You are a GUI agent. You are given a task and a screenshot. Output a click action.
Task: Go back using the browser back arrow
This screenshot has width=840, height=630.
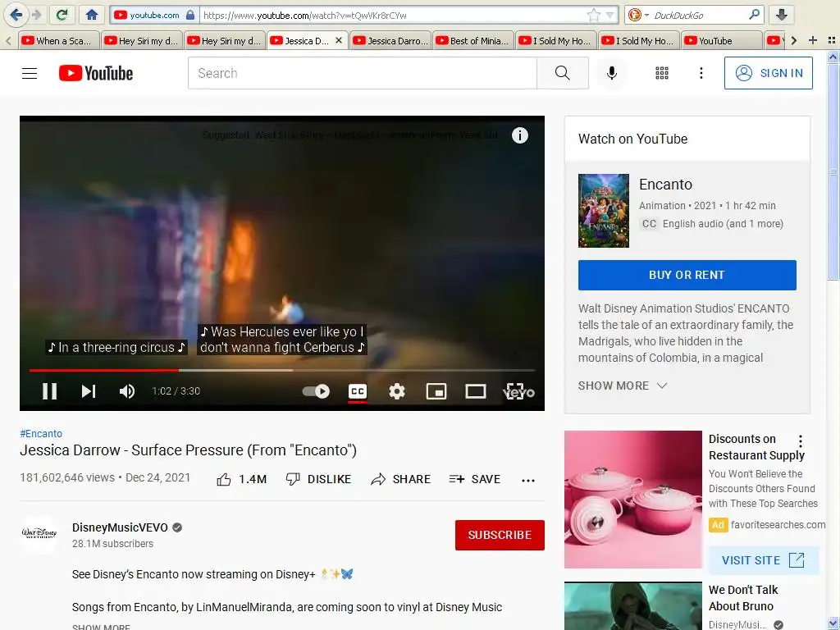tap(16, 15)
